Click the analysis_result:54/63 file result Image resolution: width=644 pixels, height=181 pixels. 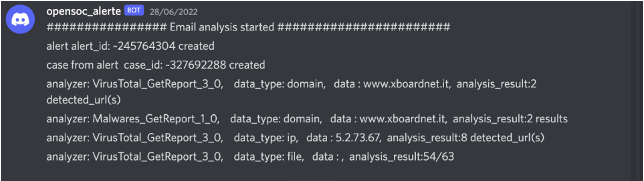[401, 157]
